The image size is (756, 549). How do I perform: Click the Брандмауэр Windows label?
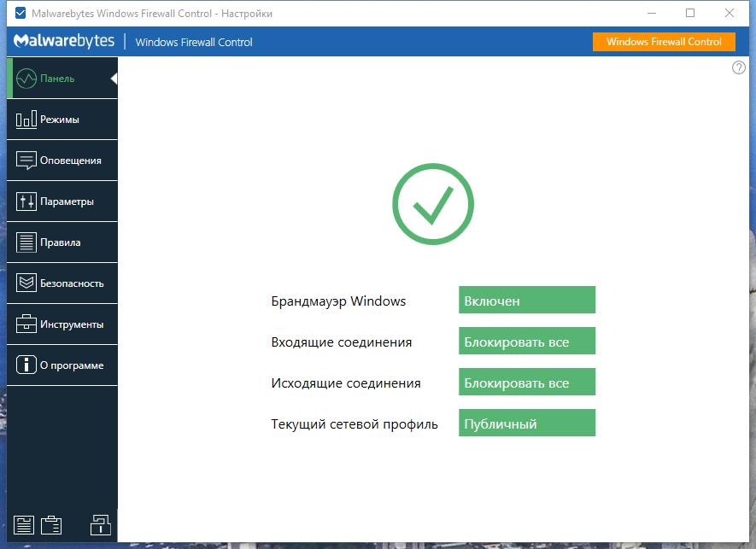click(x=338, y=301)
